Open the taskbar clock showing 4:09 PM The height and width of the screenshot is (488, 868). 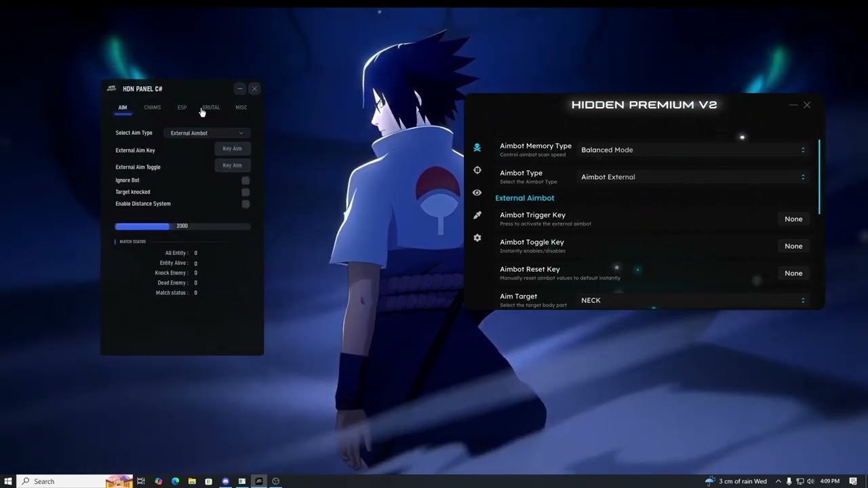(x=829, y=481)
